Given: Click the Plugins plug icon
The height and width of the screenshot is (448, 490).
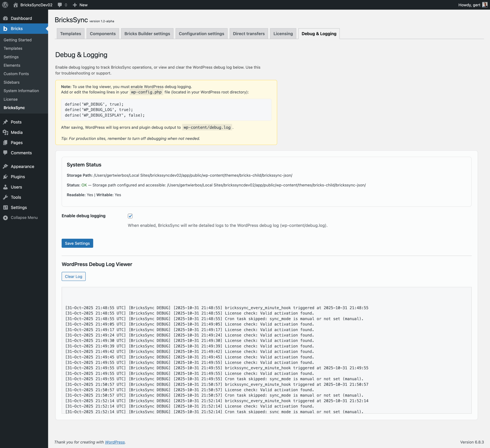Looking at the screenshot, I should pos(5,177).
